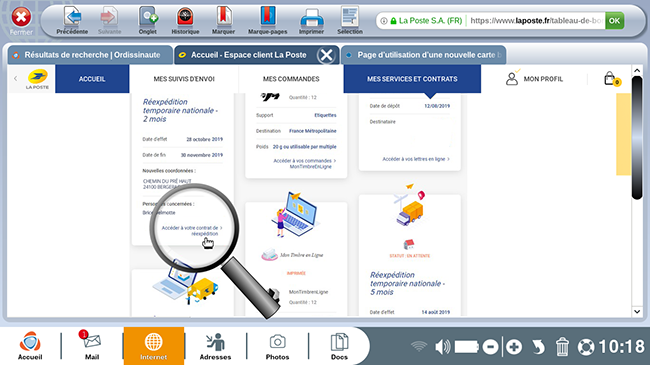Click the left chevron beside the La Poste logo

pos(16,78)
